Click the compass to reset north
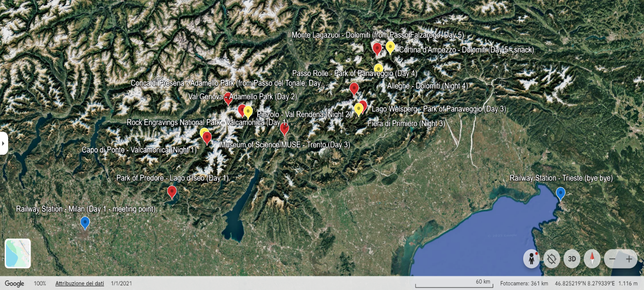This screenshot has width=644, height=290. click(592, 259)
